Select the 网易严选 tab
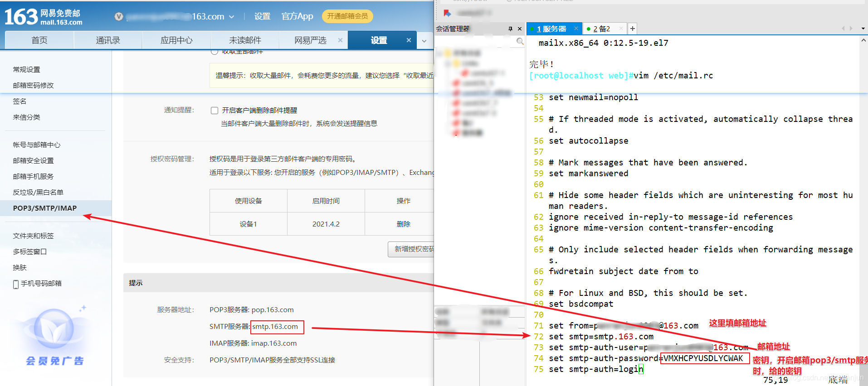The width and height of the screenshot is (868, 386). 310,40
